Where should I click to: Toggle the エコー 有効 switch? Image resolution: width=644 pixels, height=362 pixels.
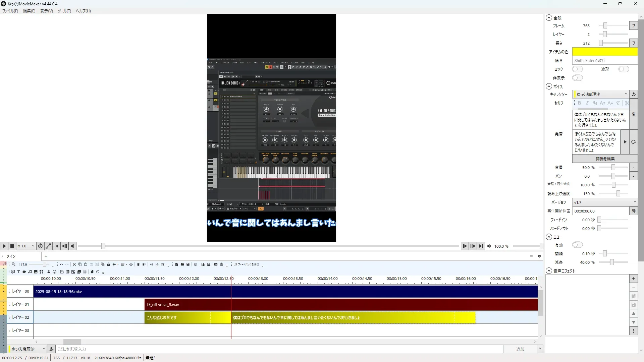(577, 245)
